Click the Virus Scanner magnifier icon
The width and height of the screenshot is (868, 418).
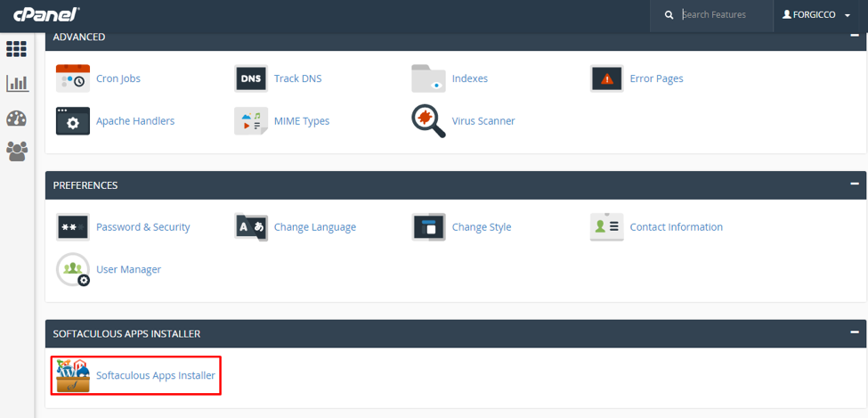point(428,121)
